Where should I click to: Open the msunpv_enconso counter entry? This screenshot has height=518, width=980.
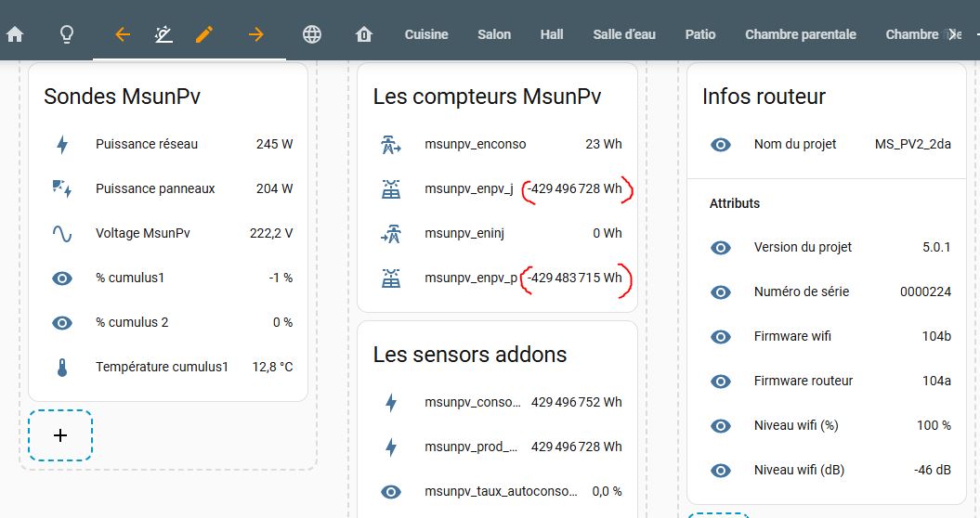pyautogui.click(x=475, y=144)
